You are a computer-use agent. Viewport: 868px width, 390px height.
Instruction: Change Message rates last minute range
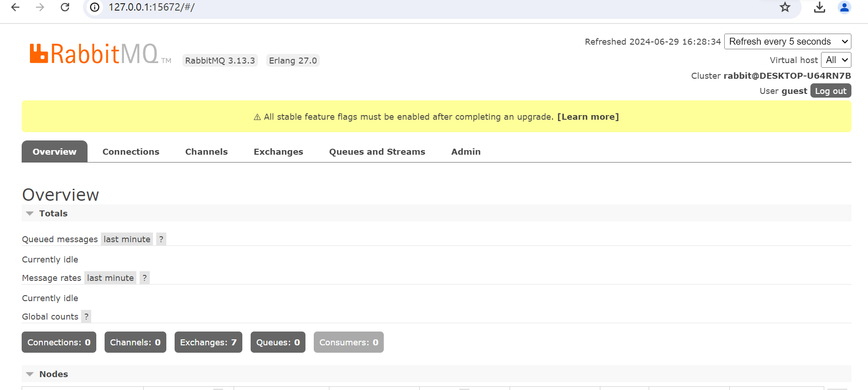(111, 278)
